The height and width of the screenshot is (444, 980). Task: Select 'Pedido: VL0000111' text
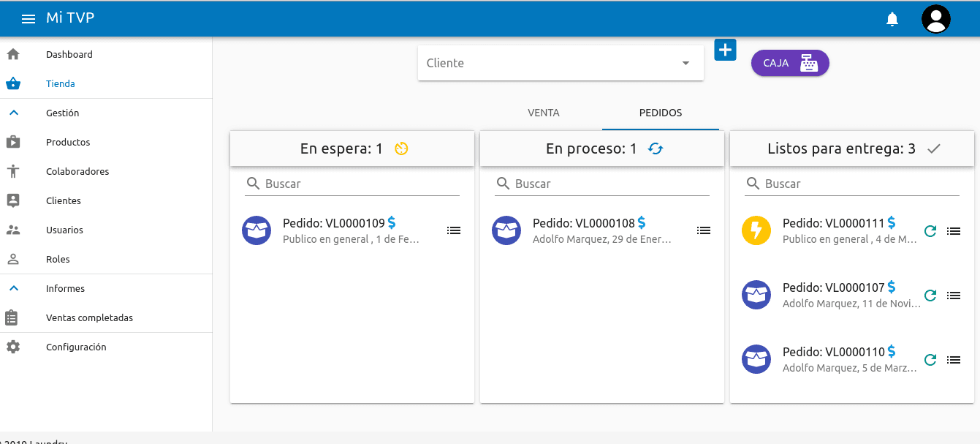[x=834, y=223]
